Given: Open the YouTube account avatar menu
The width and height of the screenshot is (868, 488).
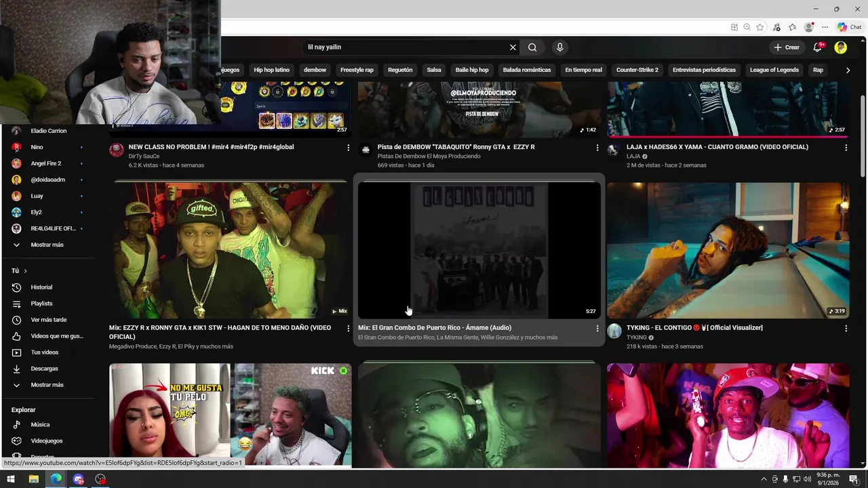Looking at the screenshot, I should click(x=841, y=47).
